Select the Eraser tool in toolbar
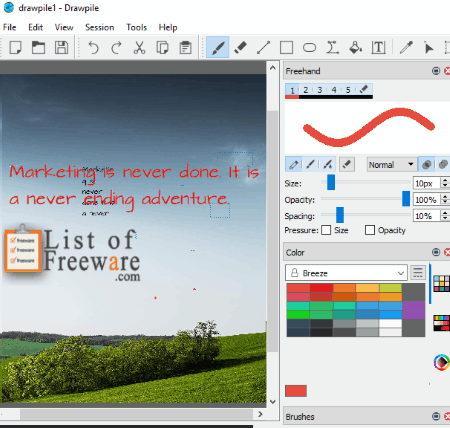 click(x=240, y=47)
